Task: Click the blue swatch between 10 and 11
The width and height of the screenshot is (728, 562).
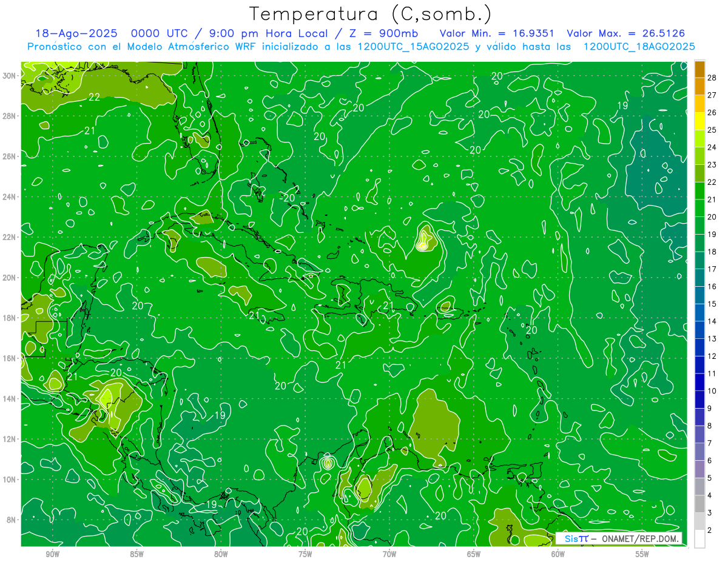Action: point(699,382)
